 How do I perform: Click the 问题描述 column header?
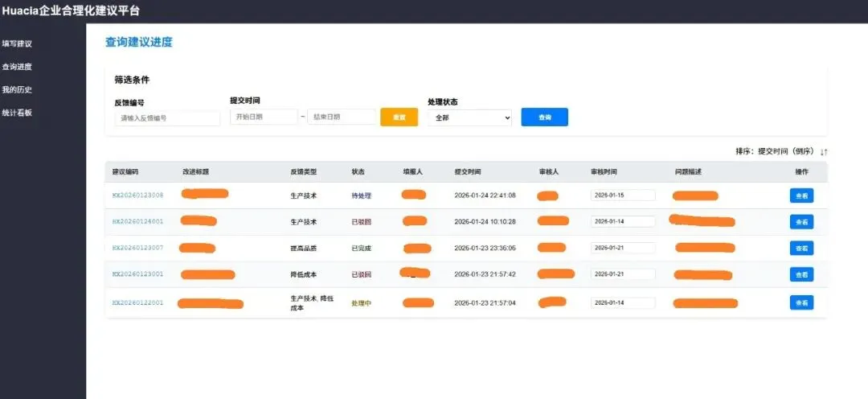point(688,172)
